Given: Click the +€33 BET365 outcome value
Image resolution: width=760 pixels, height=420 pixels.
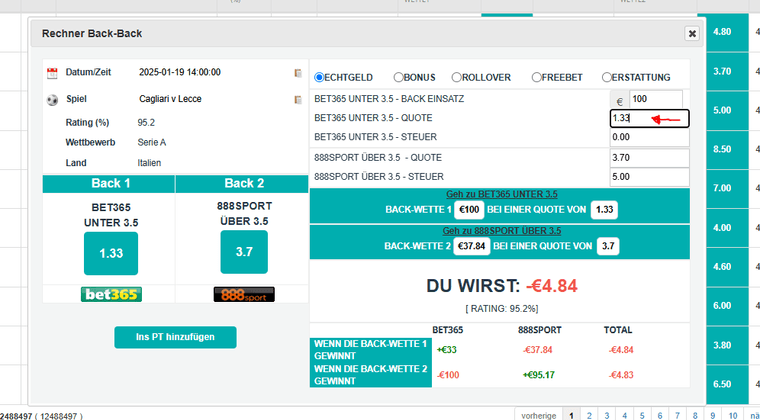Looking at the screenshot, I should (446, 350).
